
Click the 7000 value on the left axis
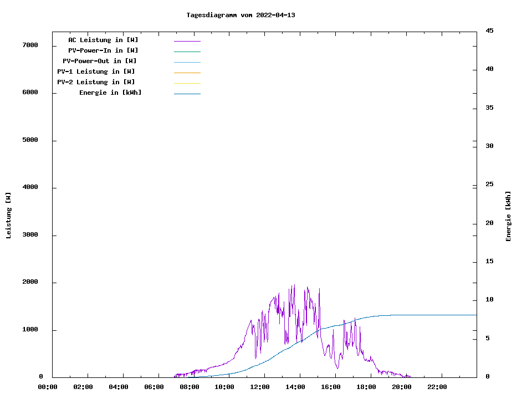30,45
